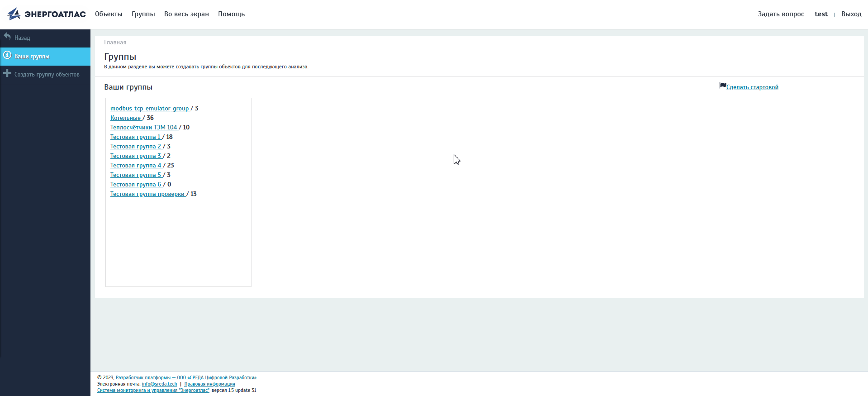Open the Объекты menu
Image resolution: width=868 pixels, height=396 pixels.
click(109, 14)
